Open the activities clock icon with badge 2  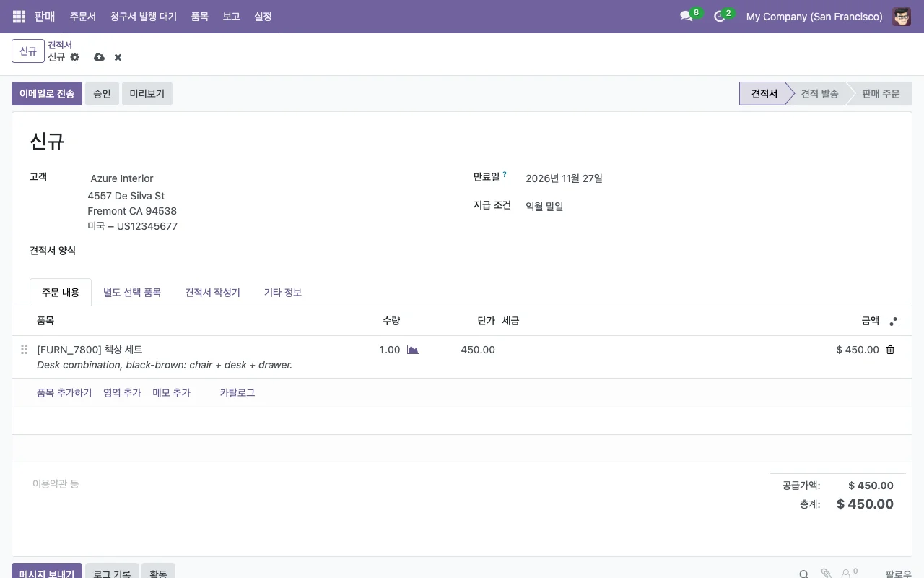(x=719, y=16)
